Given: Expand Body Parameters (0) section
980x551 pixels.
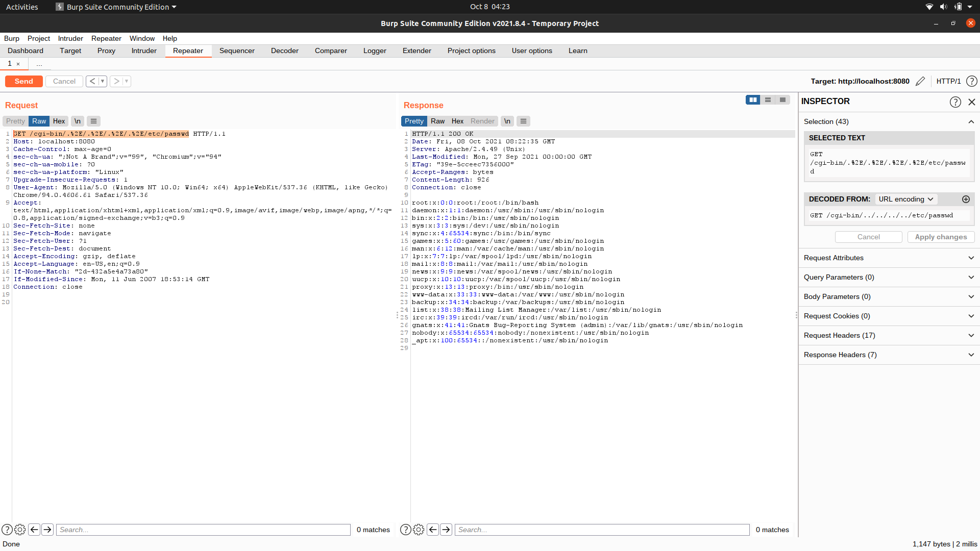Looking at the screenshot, I should [x=889, y=296].
